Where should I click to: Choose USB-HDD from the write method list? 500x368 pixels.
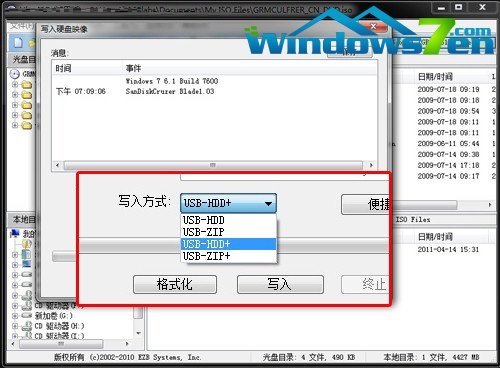click(229, 220)
